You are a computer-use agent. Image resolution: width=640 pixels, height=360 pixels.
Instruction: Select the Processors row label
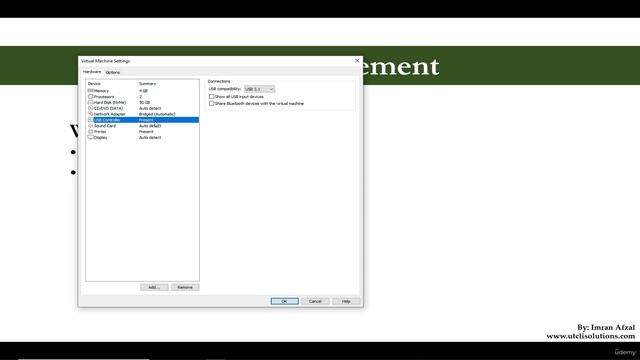click(x=104, y=97)
